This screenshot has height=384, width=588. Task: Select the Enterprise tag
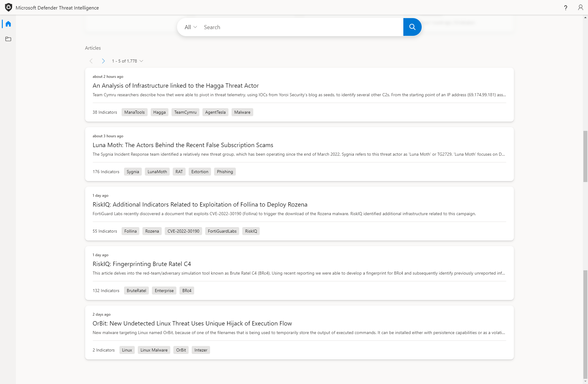click(x=164, y=291)
